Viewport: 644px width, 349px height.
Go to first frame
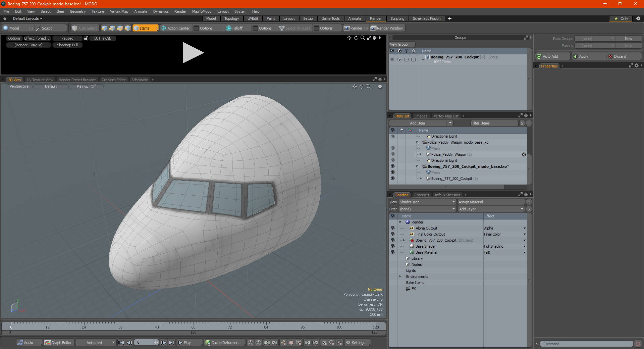pyautogui.click(x=121, y=343)
